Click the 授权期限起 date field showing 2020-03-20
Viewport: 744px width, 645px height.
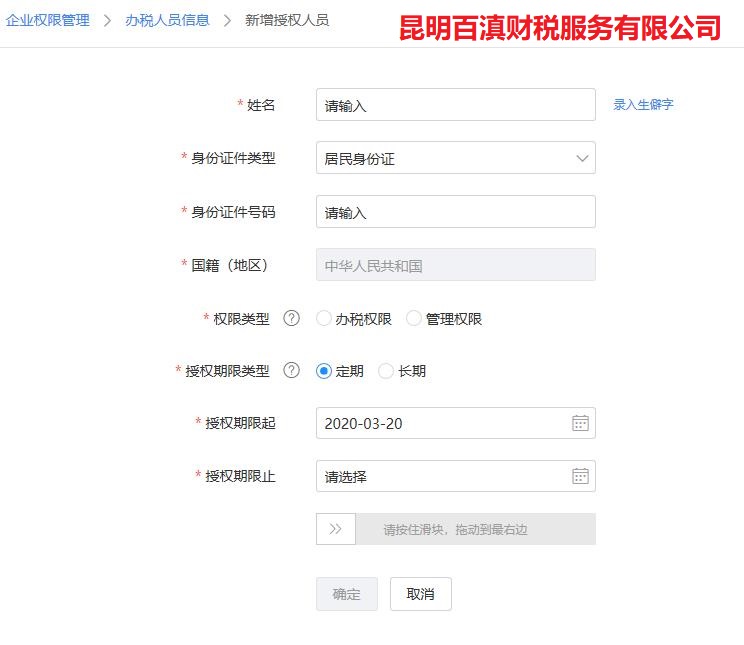[x=456, y=423]
